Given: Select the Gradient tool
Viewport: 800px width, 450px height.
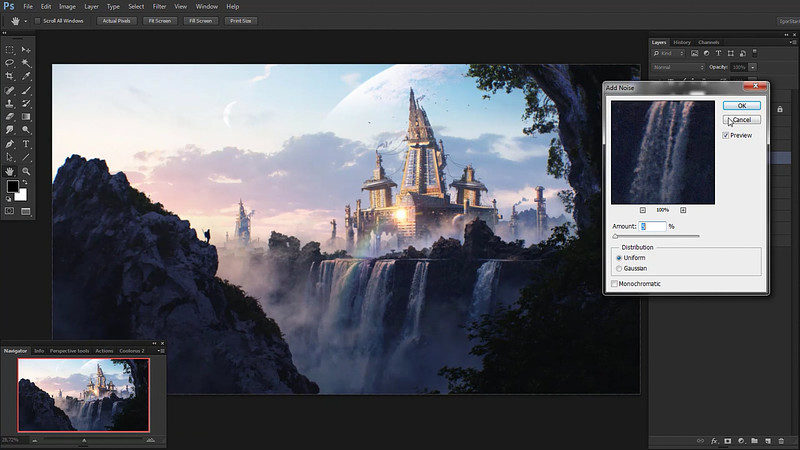Looking at the screenshot, I should click(26, 117).
